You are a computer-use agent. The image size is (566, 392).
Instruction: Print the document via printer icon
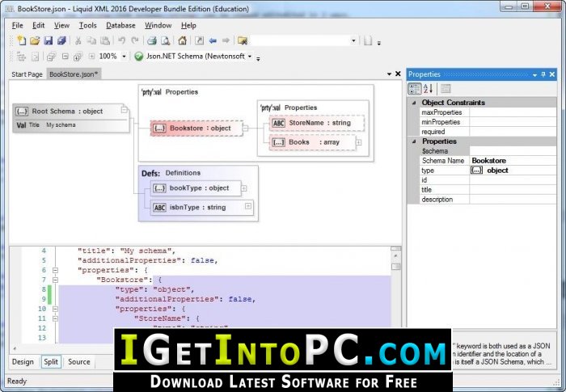[x=152, y=40]
